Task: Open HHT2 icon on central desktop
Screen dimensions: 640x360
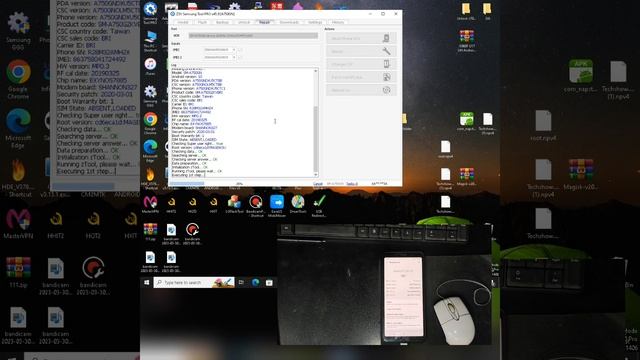Action: 171,204
